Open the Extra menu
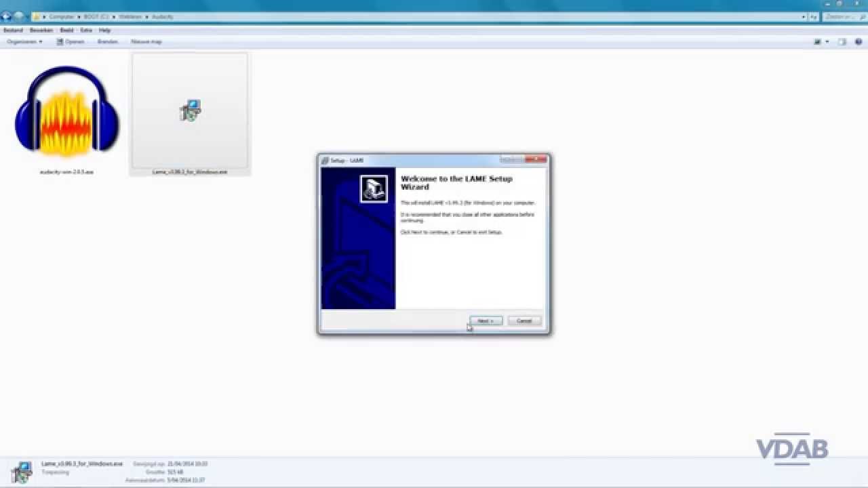The height and width of the screenshot is (488, 868). 86,30
